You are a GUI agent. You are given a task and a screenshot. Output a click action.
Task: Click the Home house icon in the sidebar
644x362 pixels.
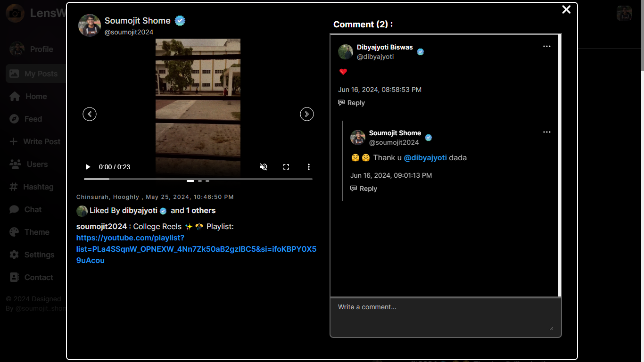(15, 96)
